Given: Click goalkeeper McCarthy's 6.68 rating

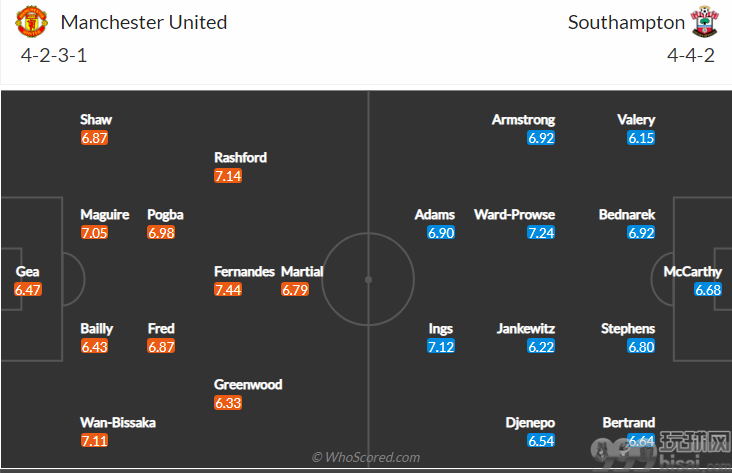Looking at the screenshot, I should (708, 290).
